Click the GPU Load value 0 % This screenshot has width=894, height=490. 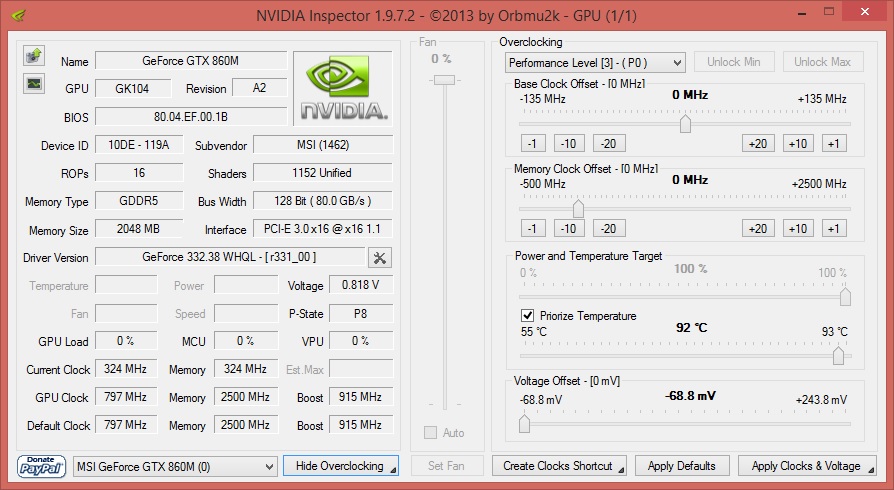126,341
